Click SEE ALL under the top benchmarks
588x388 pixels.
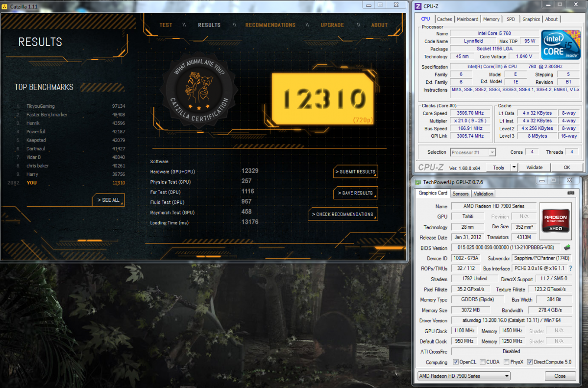pos(108,200)
